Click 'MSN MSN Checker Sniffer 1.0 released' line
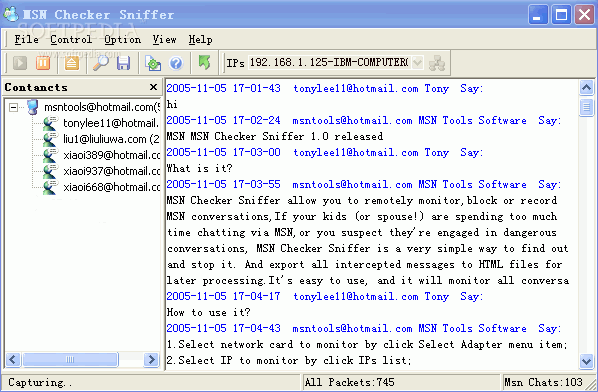 (275, 137)
